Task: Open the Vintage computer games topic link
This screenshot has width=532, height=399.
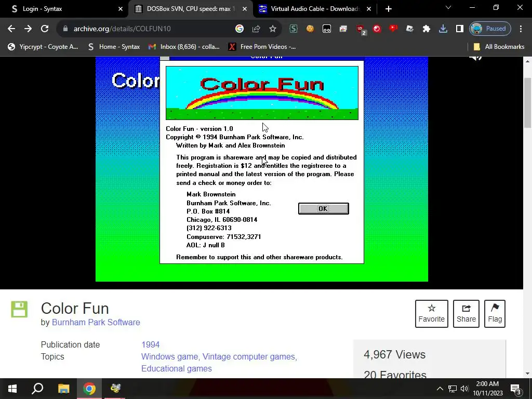Action: (x=250, y=356)
